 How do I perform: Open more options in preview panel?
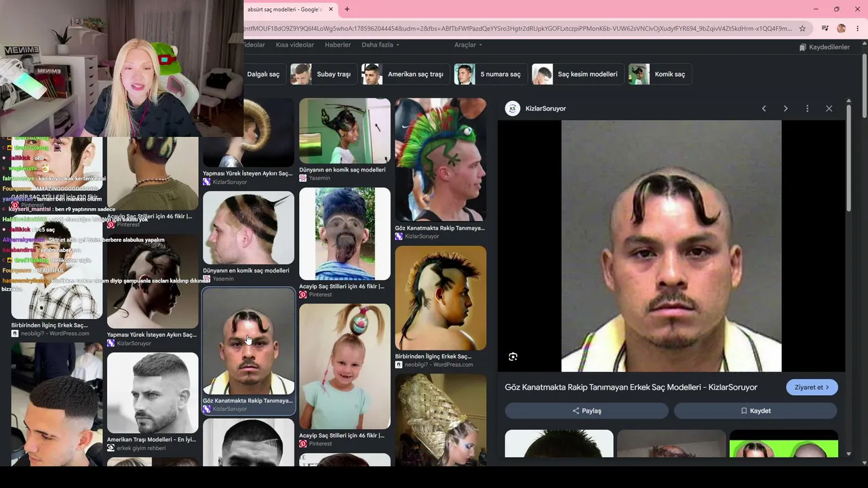click(x=807, y=108)
